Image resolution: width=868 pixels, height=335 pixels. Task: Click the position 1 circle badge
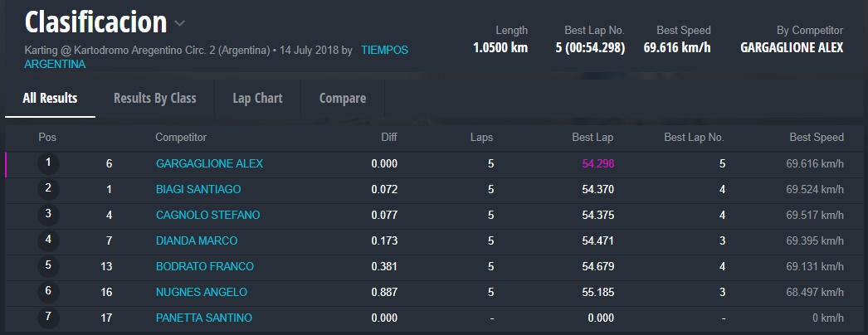coord(48,163)
